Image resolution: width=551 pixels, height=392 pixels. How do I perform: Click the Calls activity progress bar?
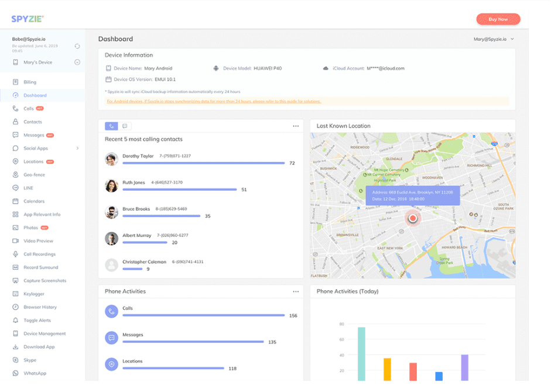(203, 315)
